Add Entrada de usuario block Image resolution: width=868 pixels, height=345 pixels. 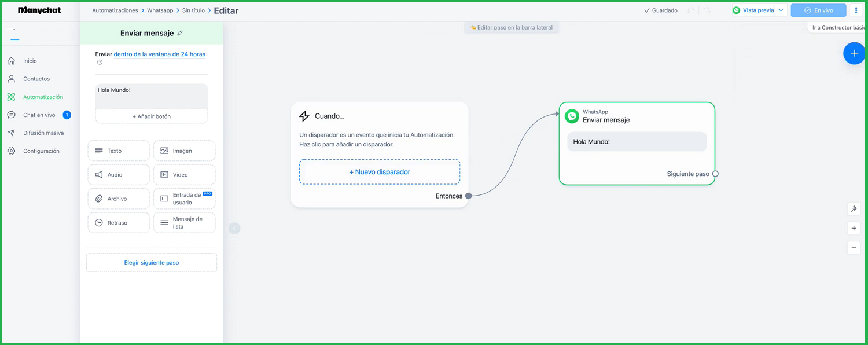[184, 199]
